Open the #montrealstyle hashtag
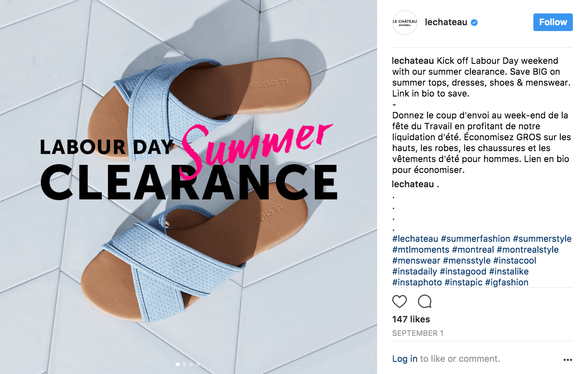 tap(528, 250)
